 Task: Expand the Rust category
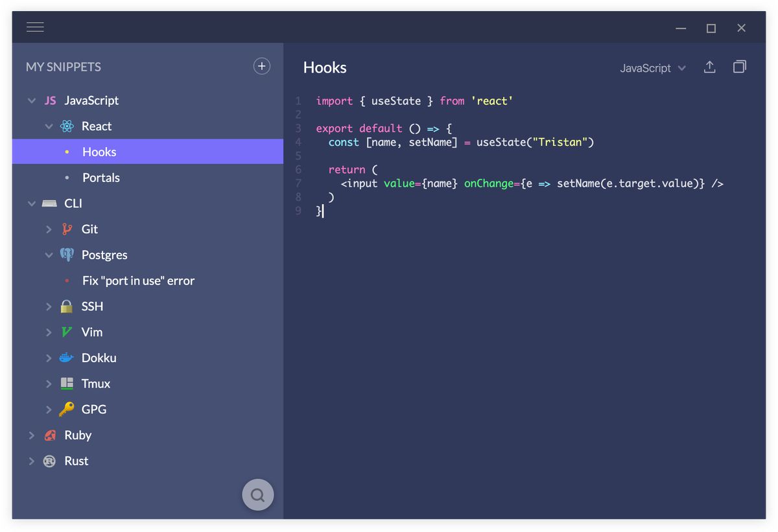pyautogui.click(x=32, y=461)
